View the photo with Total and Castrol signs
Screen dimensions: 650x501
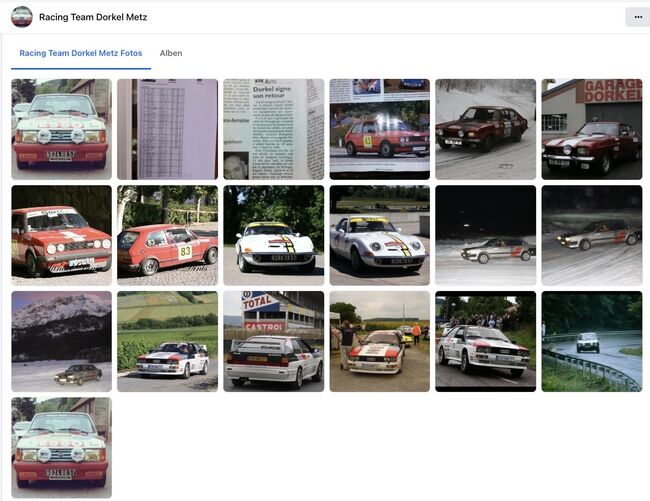273,341
